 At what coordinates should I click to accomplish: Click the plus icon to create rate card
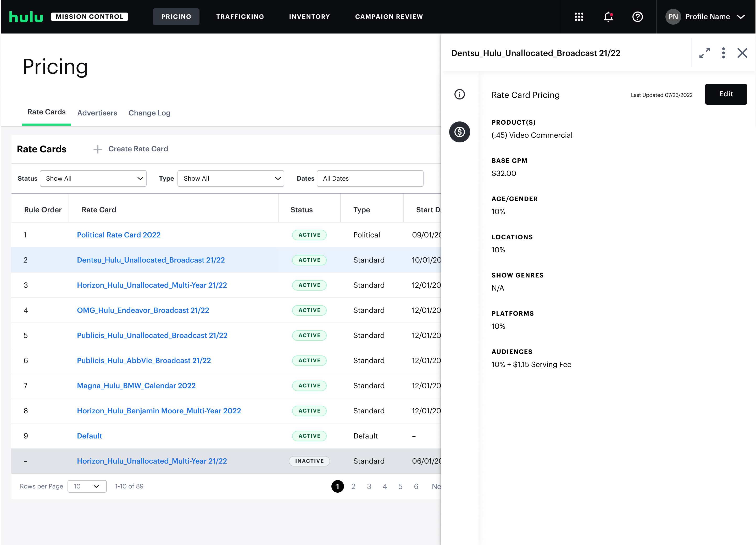(98, 149)
